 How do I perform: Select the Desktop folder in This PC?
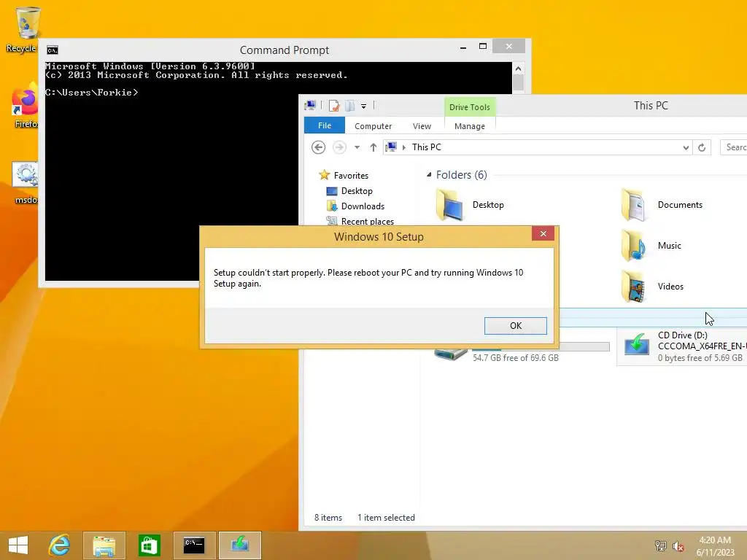(469, 205)
